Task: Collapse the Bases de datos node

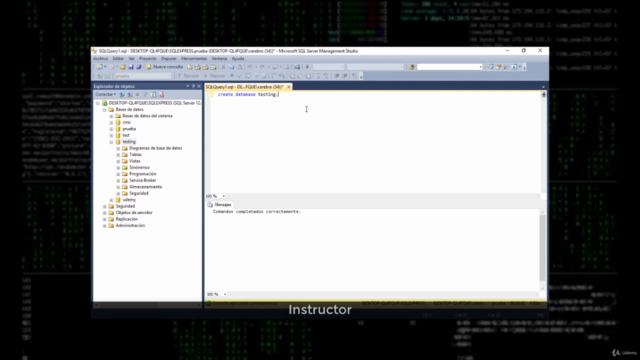Action: pos(104,109)
